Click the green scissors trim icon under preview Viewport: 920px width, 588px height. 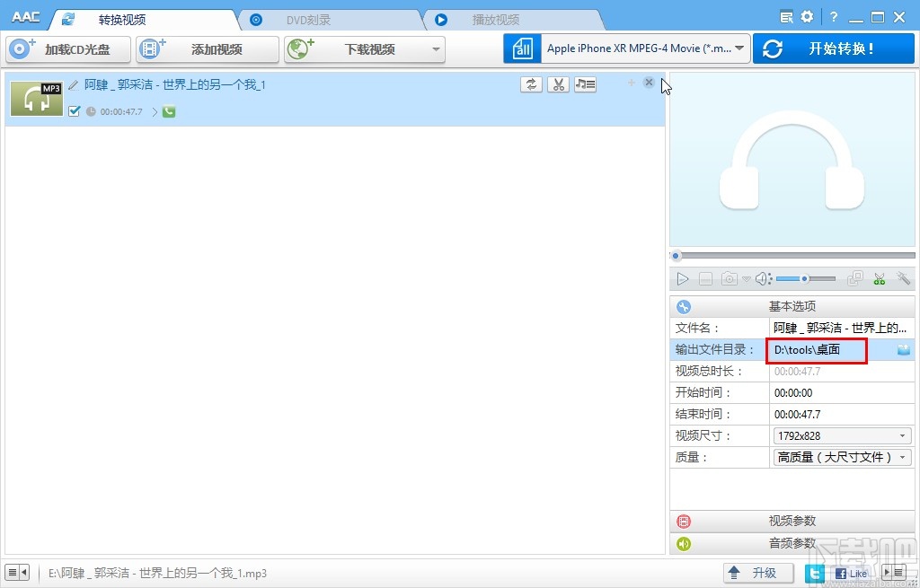879,278
